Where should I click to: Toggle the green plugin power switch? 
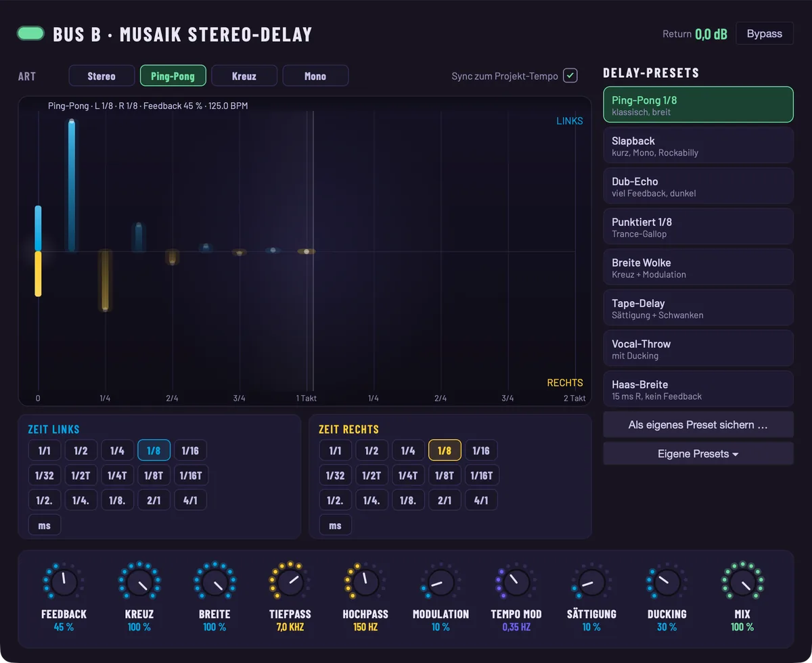30,33
